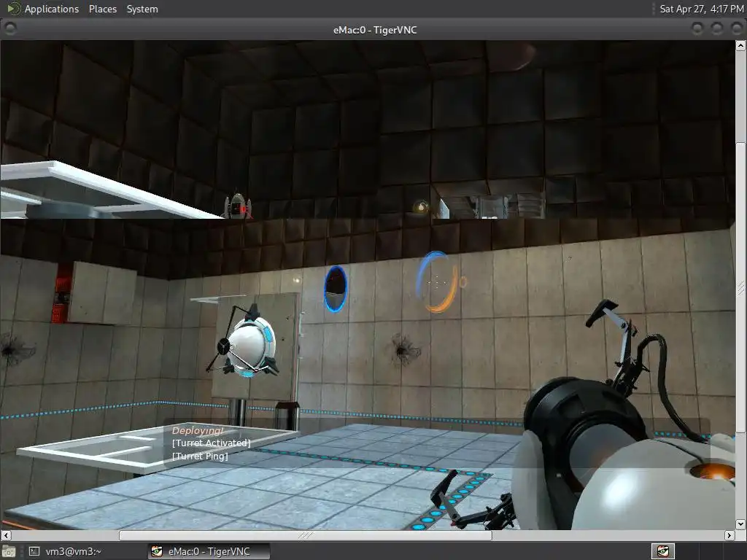Click the horizontal scrollbar right arrow
This screenshot has height=560, width=747.
[x=729, y=535]
